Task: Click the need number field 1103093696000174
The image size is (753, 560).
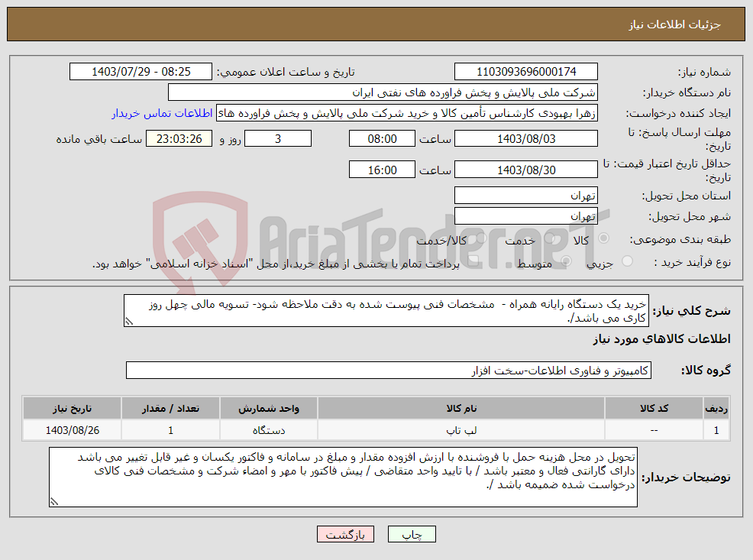Action: 526,72
